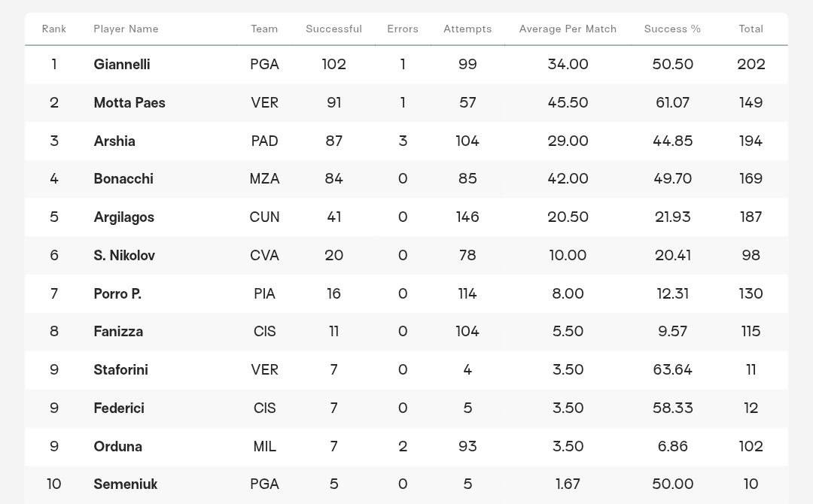This screenshot has width=813, height=504.
Task: Click the Total column header
Action: (751, 29)
